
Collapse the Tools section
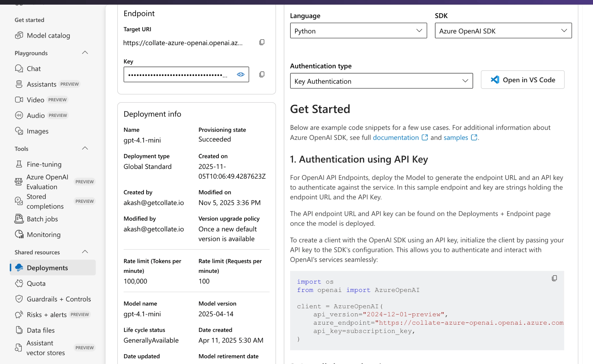(85, 148)
